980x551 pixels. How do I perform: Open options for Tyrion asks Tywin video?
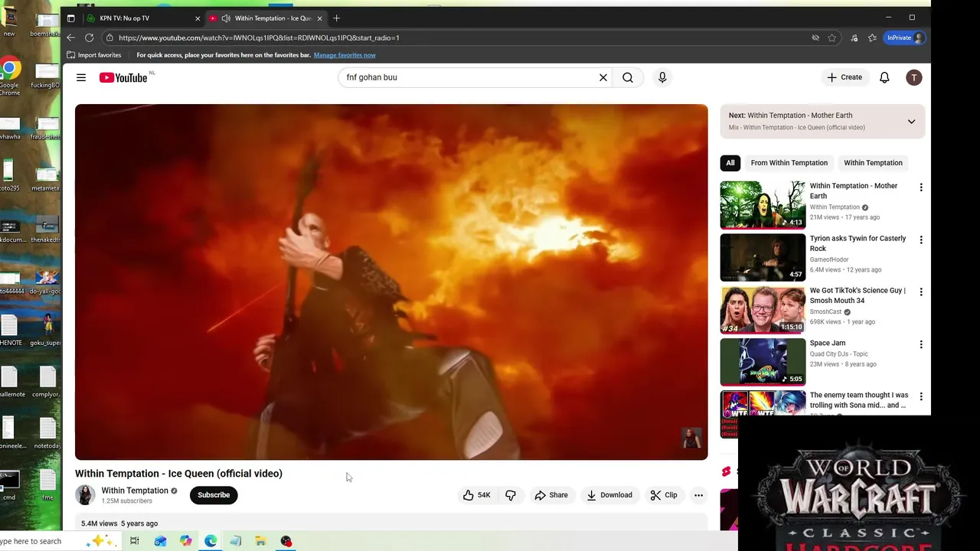point(921,240)
